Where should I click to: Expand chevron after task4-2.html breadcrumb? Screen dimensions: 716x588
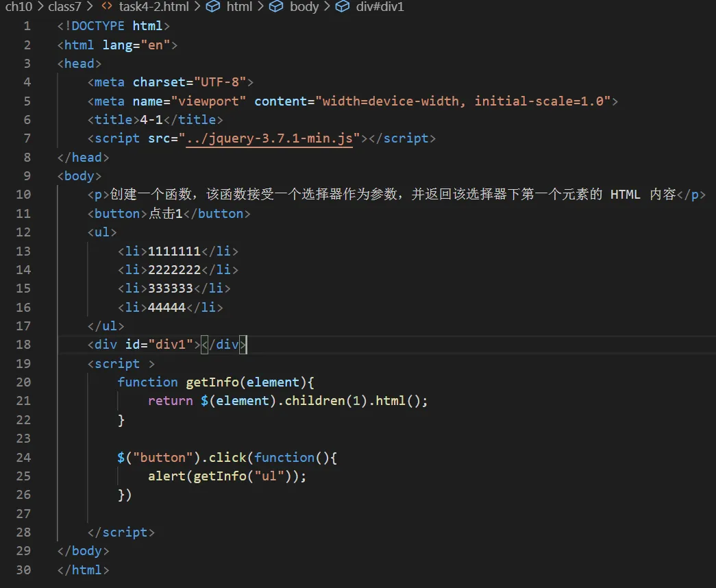click(x=197, y=7)
